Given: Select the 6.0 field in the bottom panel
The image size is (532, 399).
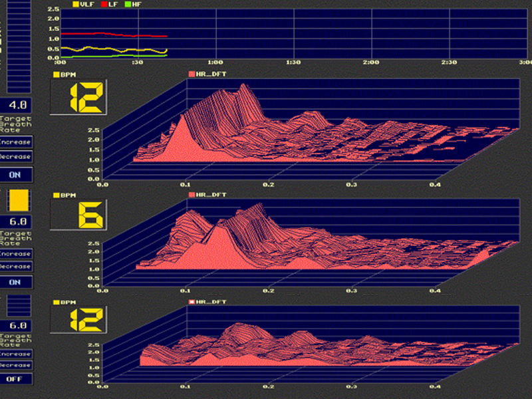Looking at the screenshot, I should point(16,326).
